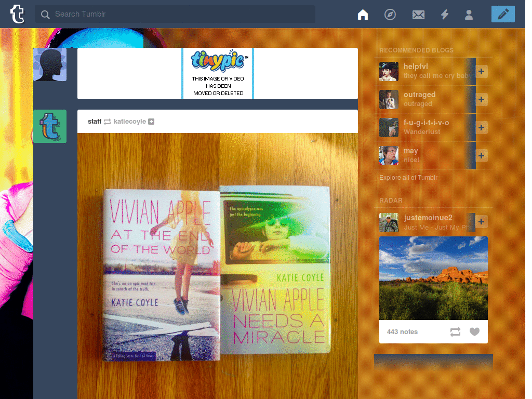This screenshot has width=532, height=399.
Task: Click the f-u-g-i-t-i-v-o avatar thumbnail
Action: point(389,128)
